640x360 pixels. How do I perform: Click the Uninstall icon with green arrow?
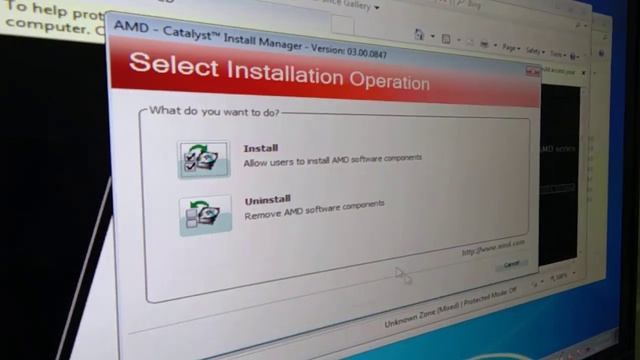click(x=205, y=215)
